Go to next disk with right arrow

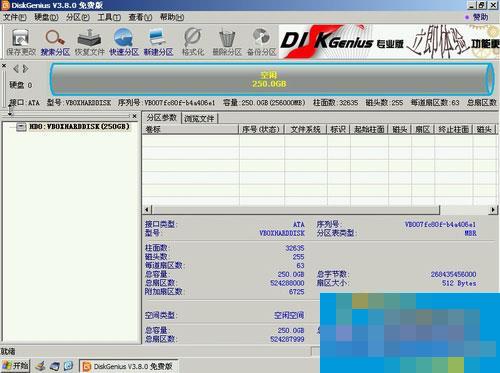[x=25, y=69]
